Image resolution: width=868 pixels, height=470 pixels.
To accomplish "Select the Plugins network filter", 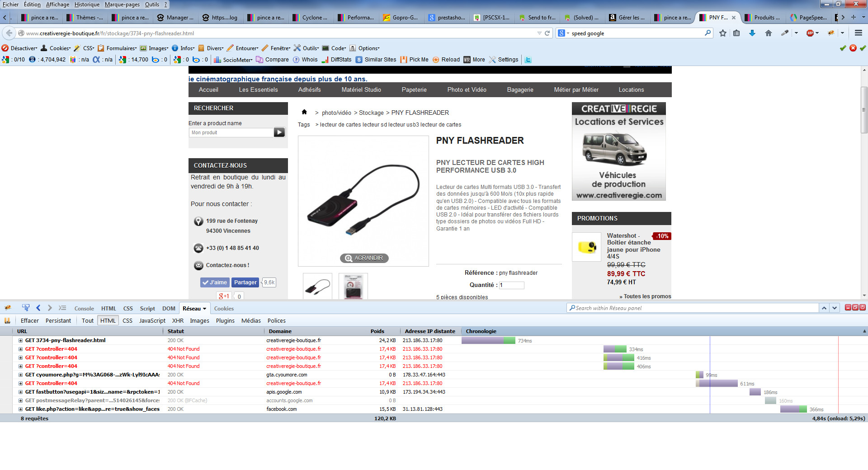I will [225, 321].
